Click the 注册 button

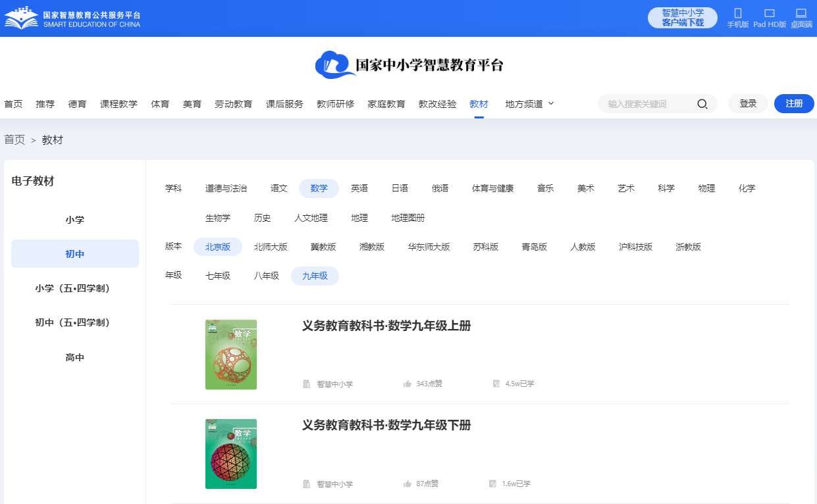click(x=794, y=104)
